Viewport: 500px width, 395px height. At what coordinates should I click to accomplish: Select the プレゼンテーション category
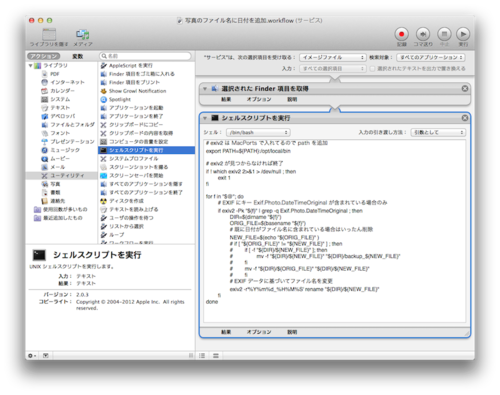pos(72,142)
